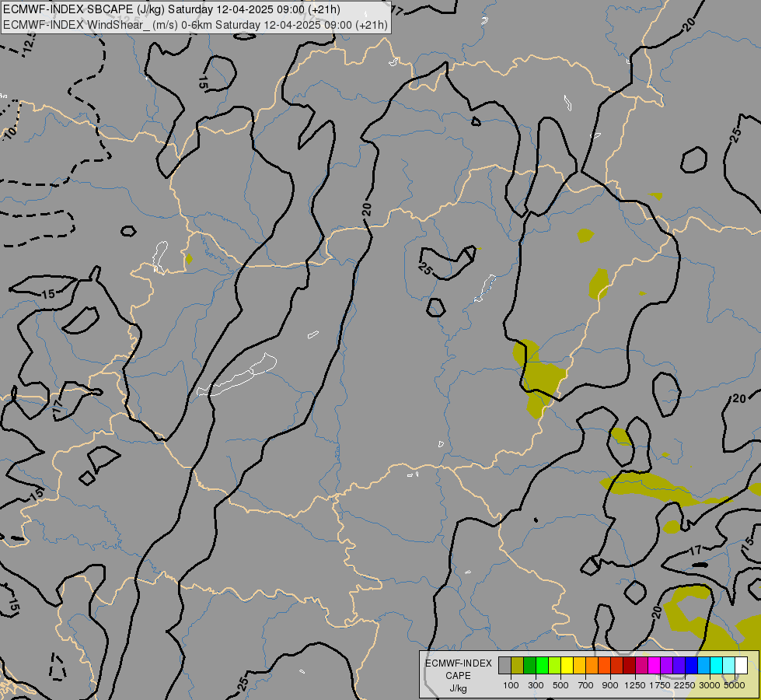Pick the indigo swatch before 2250
The width and height of the screenshot is (761, 700).
[679, 666]
